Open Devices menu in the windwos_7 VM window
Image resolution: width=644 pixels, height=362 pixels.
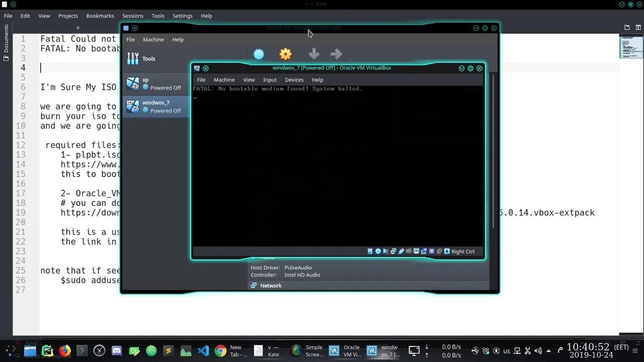coord(294,79)
